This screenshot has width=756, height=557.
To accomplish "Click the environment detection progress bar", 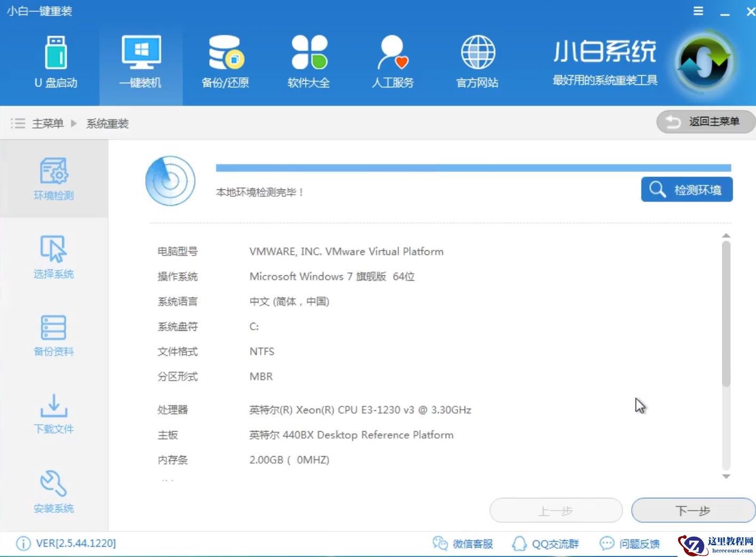I will click(x=474, y=166).
